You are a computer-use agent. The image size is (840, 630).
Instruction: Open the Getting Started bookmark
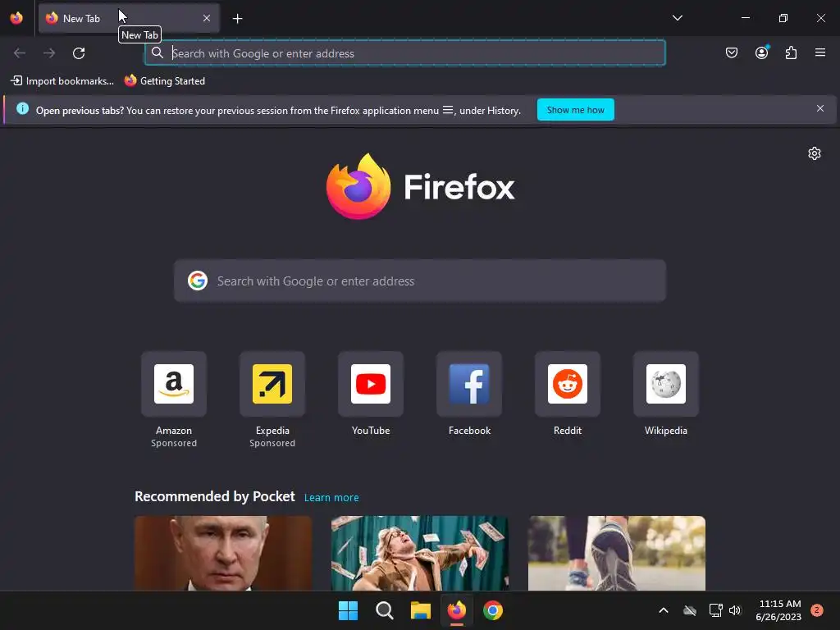pos(165,81)
